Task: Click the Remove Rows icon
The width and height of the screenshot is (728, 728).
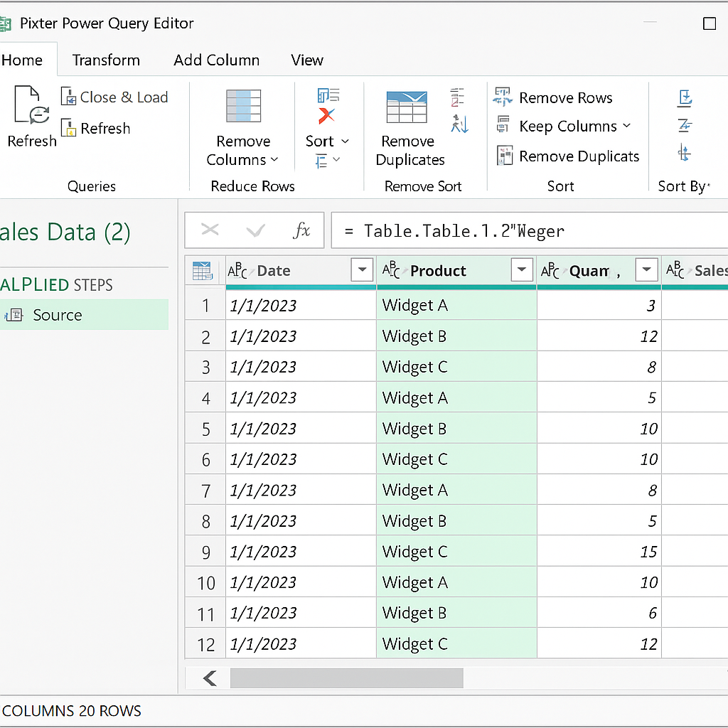Action: pos(503,97)
